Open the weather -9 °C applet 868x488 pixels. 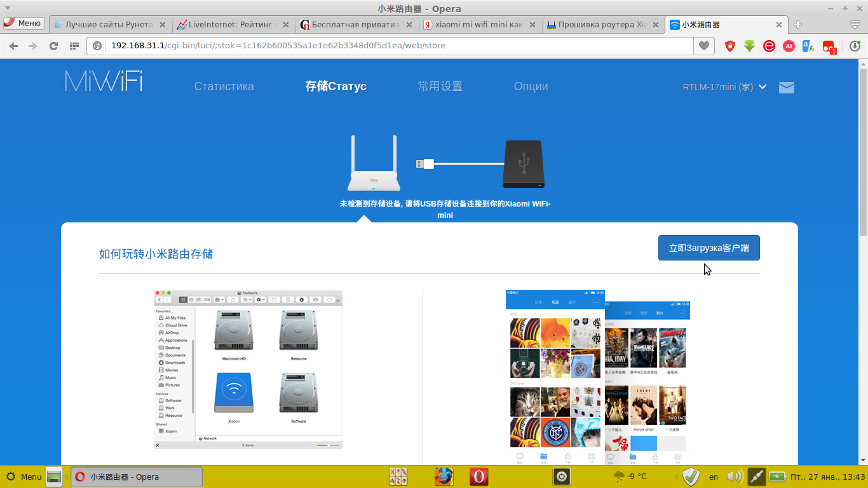pyautogui.click(x=630, y=477)
